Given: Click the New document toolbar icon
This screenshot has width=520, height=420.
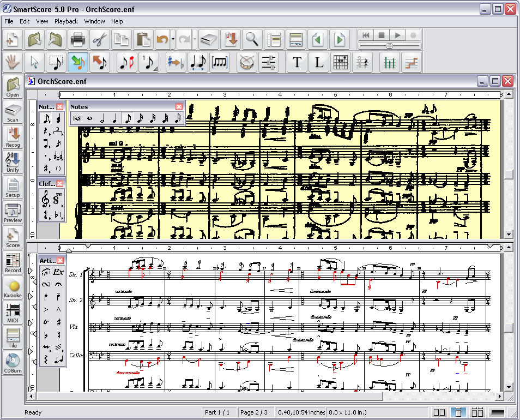Looking at the screenshot, I should (13, 39).
